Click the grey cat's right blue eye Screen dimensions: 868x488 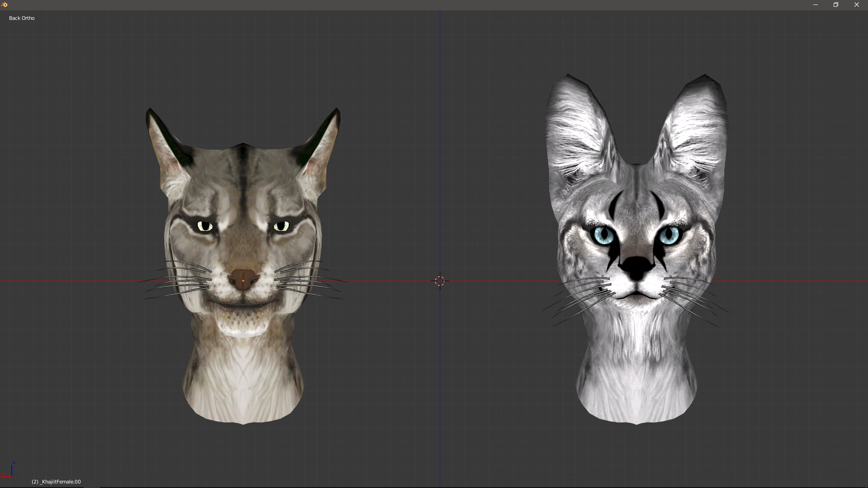669,235
